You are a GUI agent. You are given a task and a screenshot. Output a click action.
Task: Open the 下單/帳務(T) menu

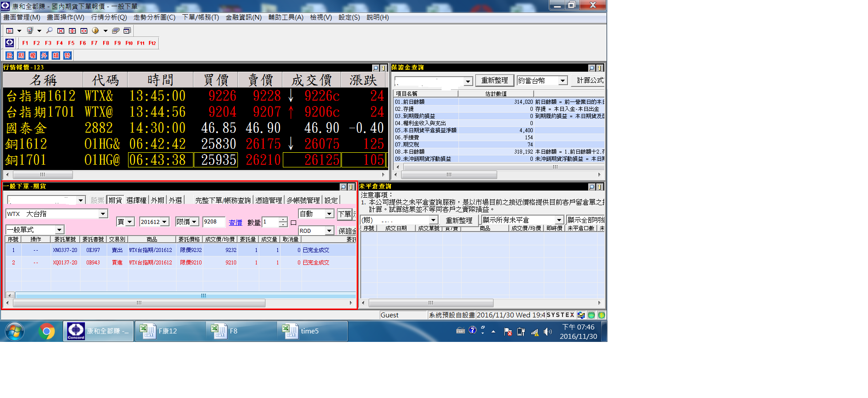[201, 17]
